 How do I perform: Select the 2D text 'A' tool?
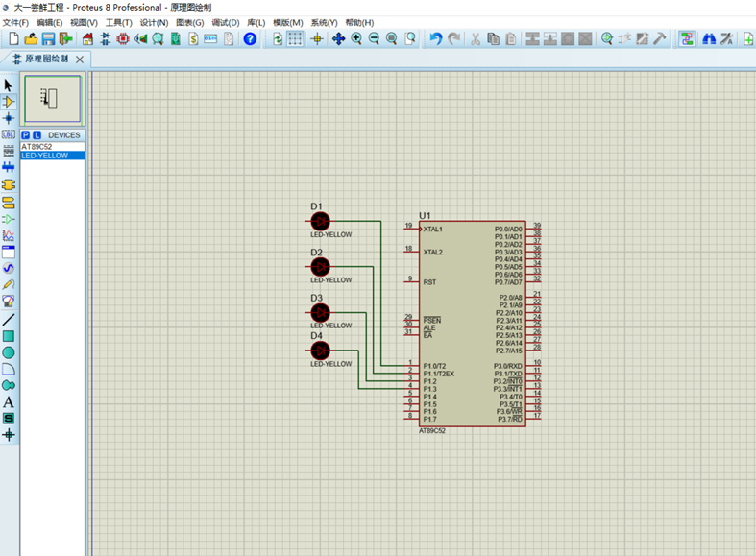pos(9,401)
